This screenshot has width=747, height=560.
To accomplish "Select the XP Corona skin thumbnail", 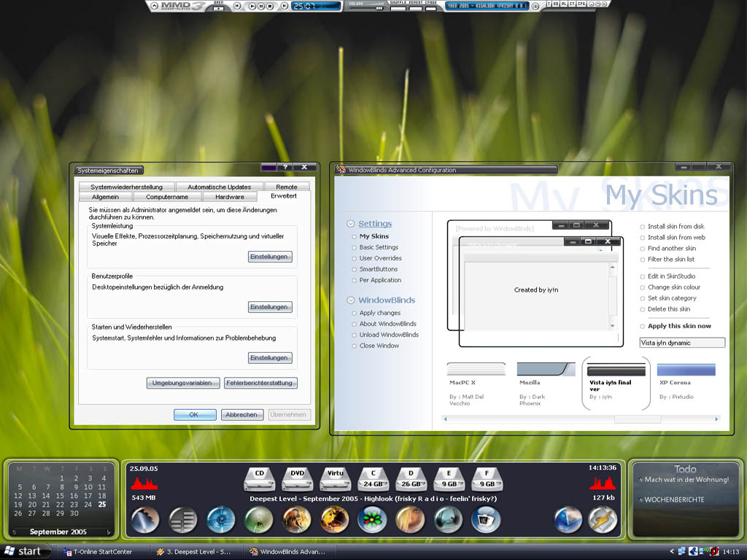I will 686,369.
